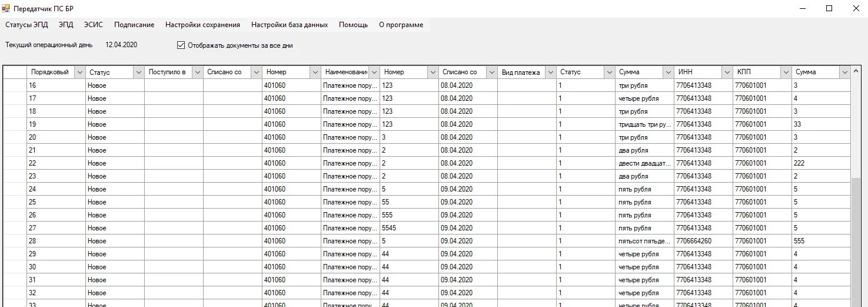The image size is (868, 307).
Task: Click the scroll up arrow of table
Action: point(856,72)
